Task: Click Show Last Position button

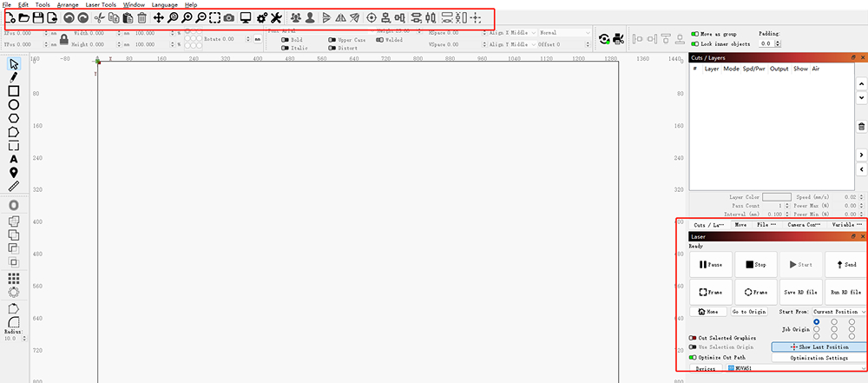Action: [819, 347]
